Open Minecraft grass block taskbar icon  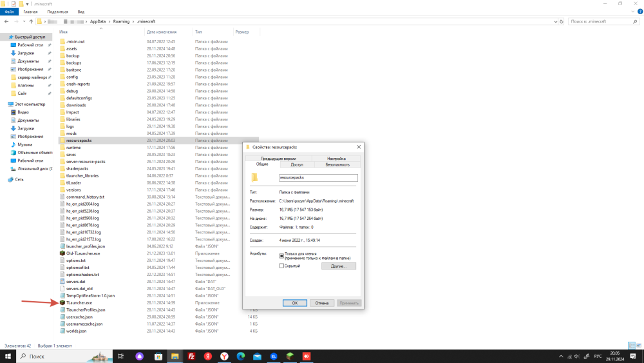(x=290, y=356)
